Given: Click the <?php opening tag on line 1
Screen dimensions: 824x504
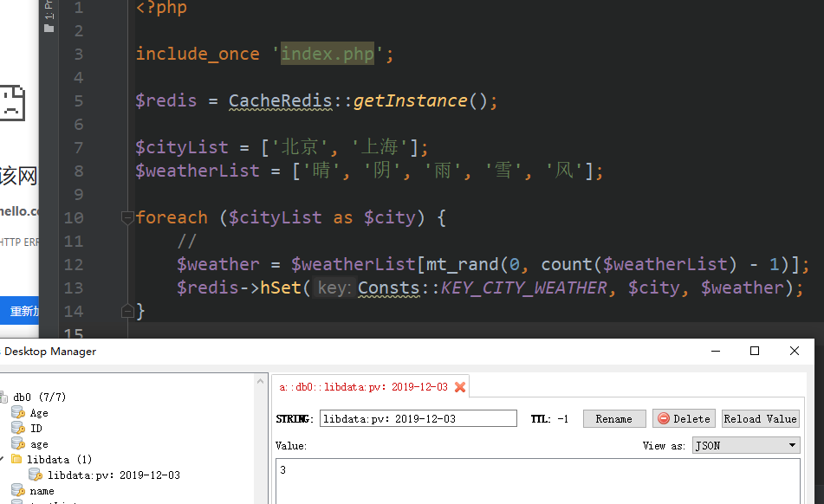Looking at the screenshot, I should pos(161,7).
